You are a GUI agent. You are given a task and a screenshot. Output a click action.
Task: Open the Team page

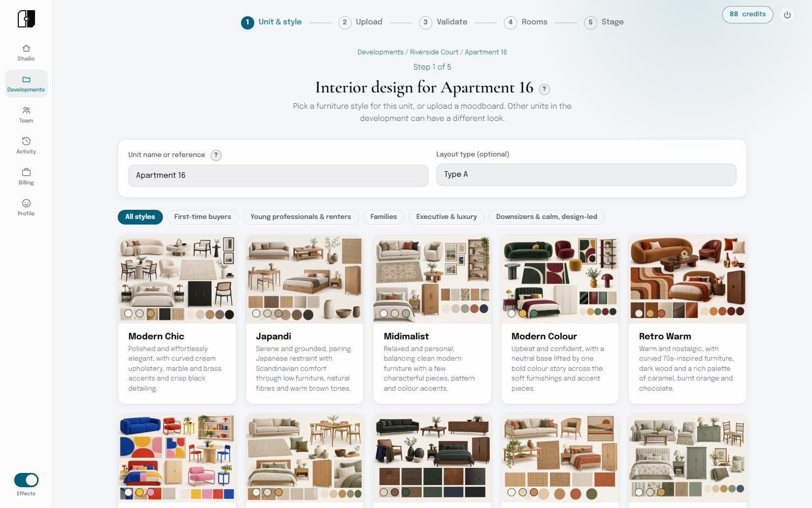[26, 114]
